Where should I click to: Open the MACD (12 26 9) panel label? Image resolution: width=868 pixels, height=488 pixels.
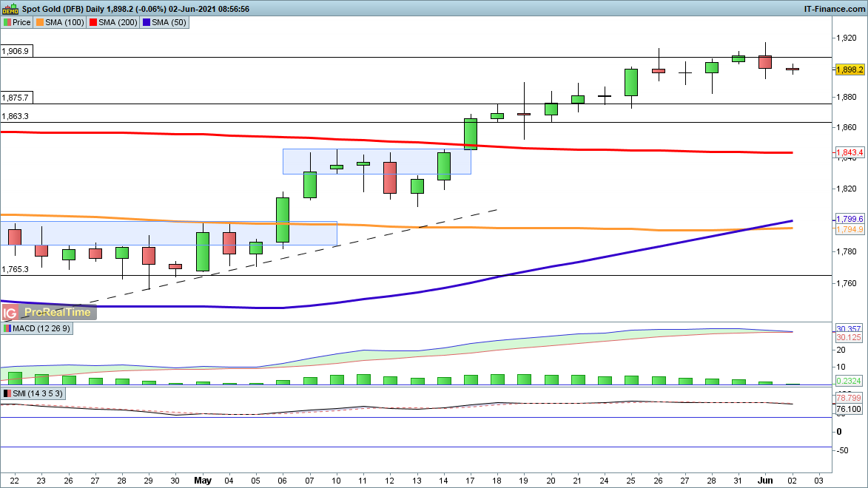pyautogui.click(x=41, y=328)
